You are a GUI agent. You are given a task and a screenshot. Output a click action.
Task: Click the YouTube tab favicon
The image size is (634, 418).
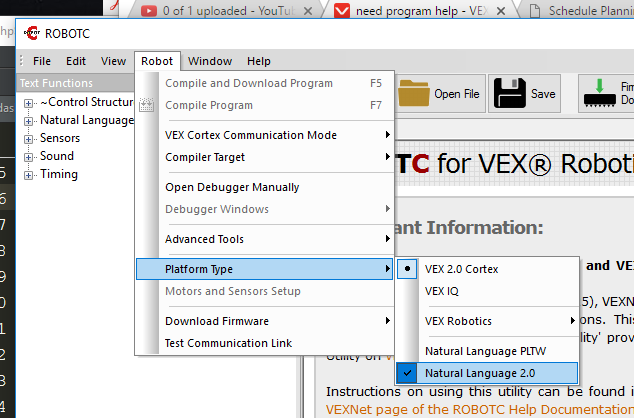click(149, 11)
